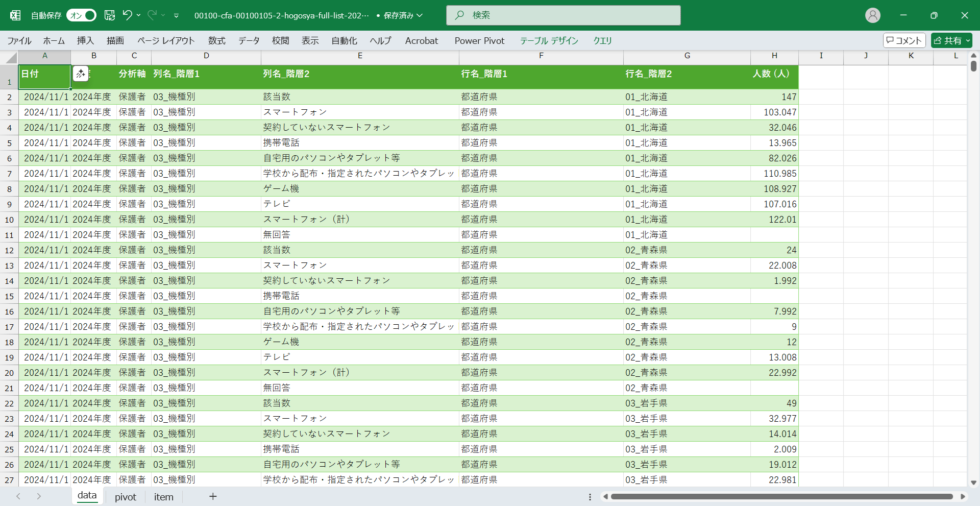Open the user account profile icon
This screenshot has width=980, height=506.
click(x=872, y=15)
